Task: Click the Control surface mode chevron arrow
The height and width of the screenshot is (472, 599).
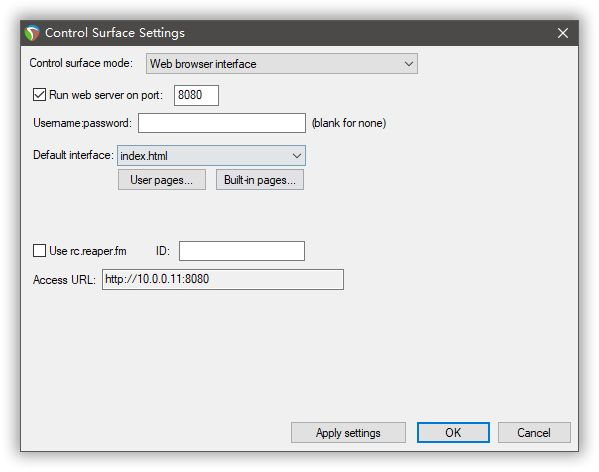Action: tap(408, 64)
